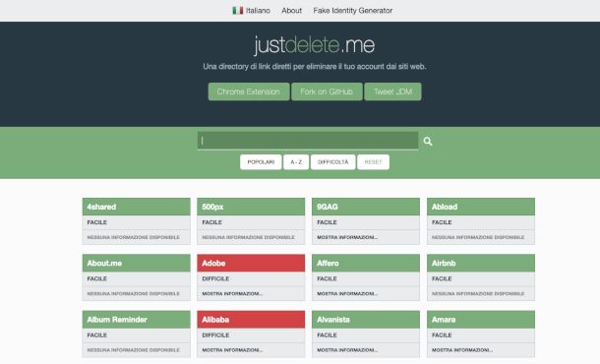This screenshot has width=600, height=364.
Task: Open the Album Reminder card header
Action: pyautogui.click(x=136, y=319)
